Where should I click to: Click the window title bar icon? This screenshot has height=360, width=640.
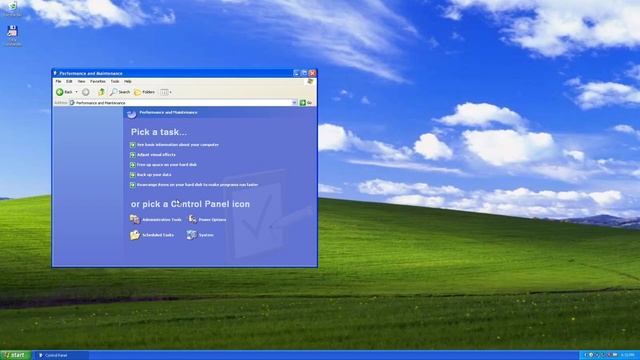point(56,73)
